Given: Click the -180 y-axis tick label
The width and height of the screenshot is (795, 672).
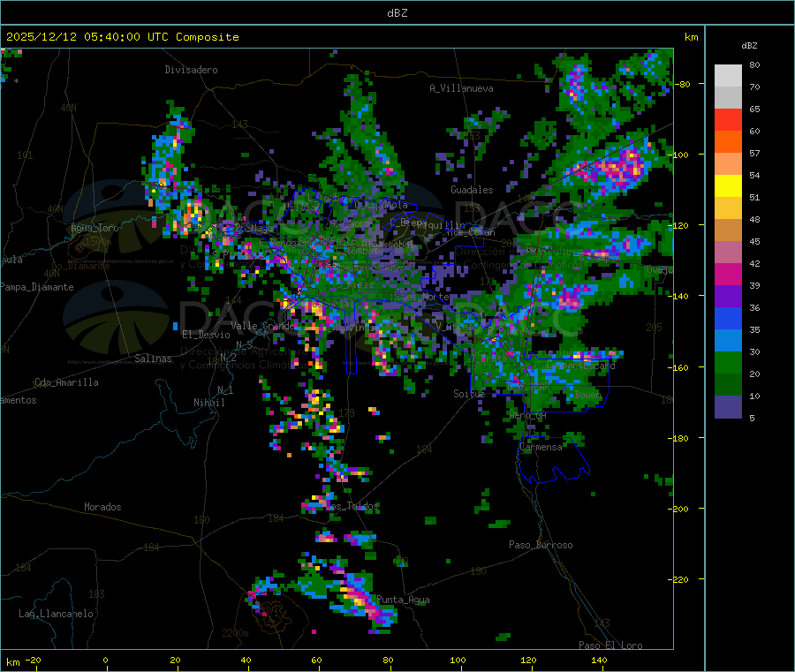Looking at the screenshot, I should tap(679, 438).
